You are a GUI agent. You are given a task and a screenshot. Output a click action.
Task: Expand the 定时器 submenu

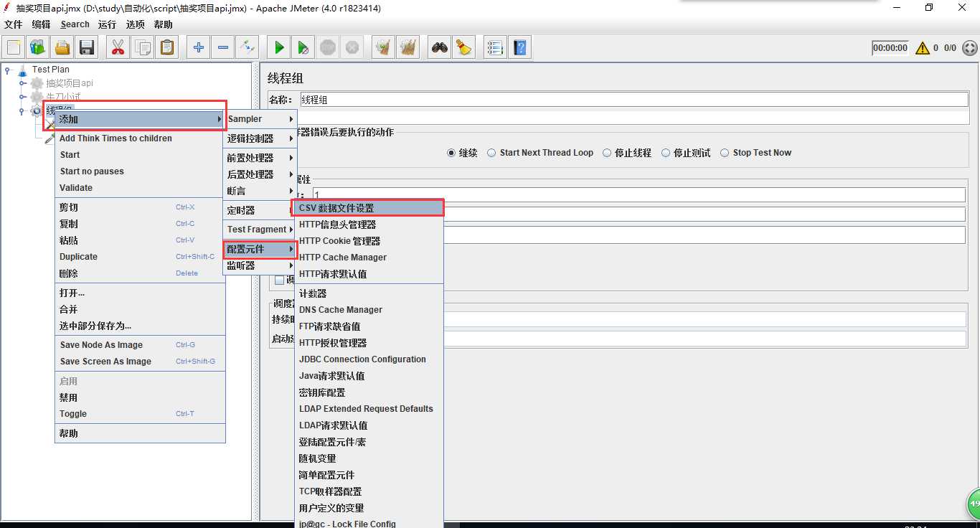coord(260,210)
